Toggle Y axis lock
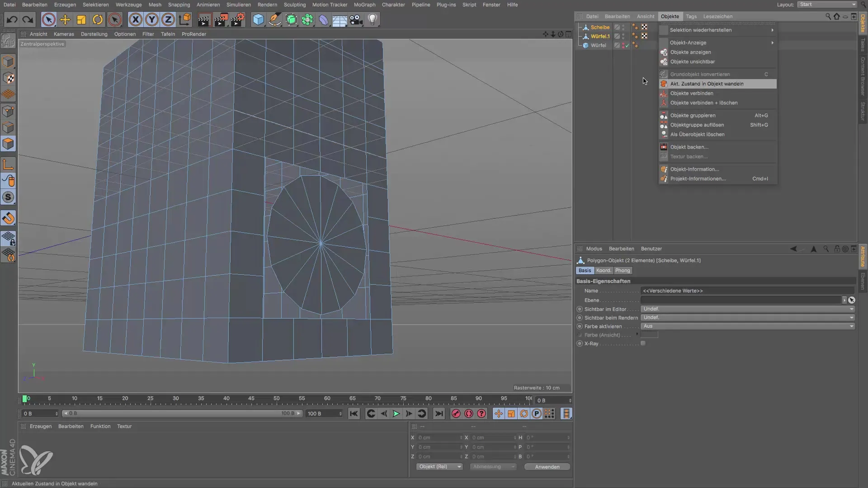The width and height of the screenshot is (868, 488). pyautogui.click(x=152, y=19)
